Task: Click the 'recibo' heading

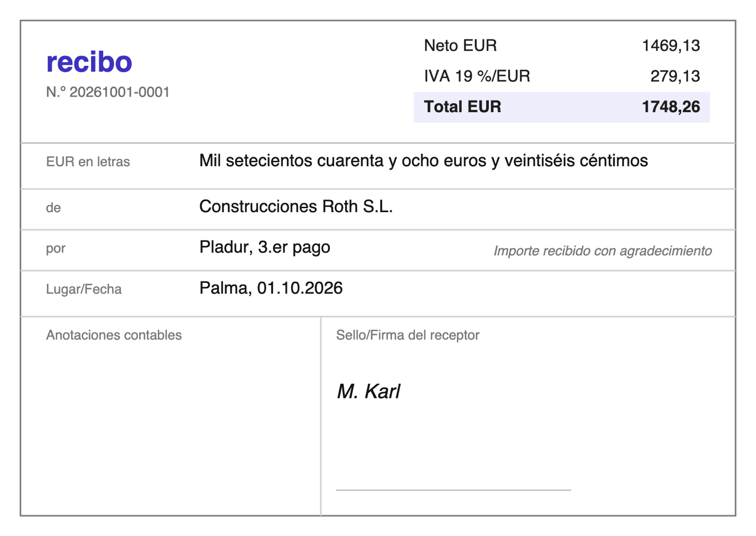Action: (89, 62)
